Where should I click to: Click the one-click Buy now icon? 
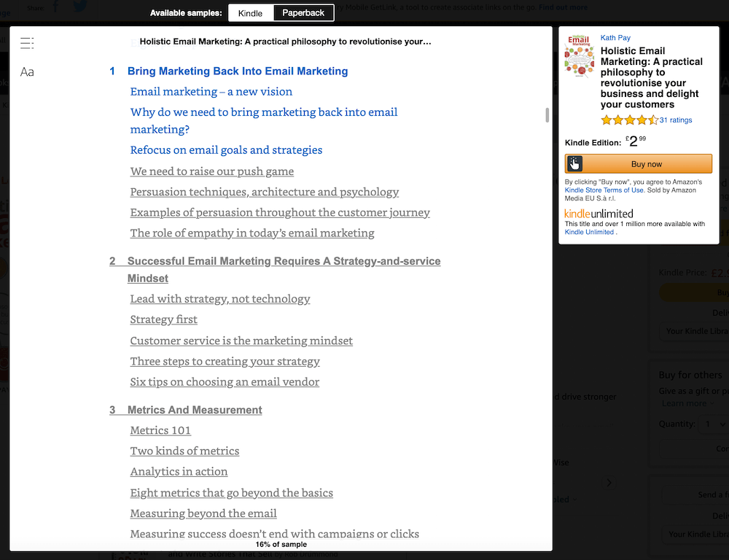(574, 164)
